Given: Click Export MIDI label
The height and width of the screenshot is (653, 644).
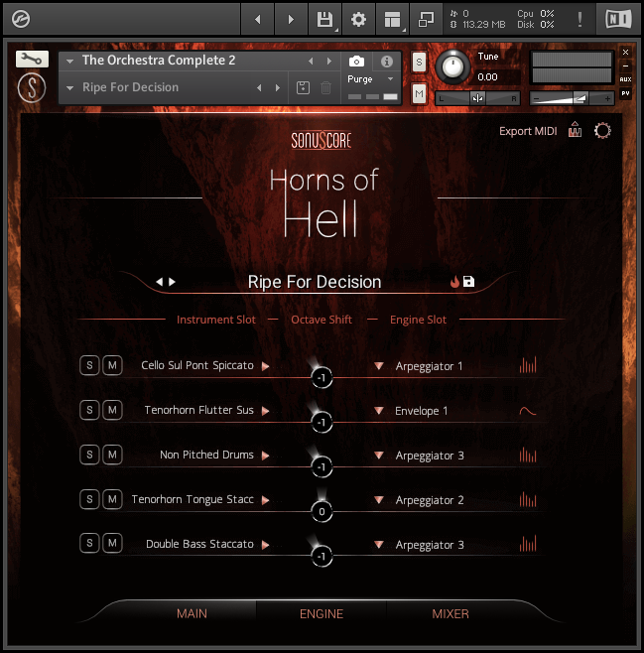Looking at the screenshot, I should (x=528, y=131).
